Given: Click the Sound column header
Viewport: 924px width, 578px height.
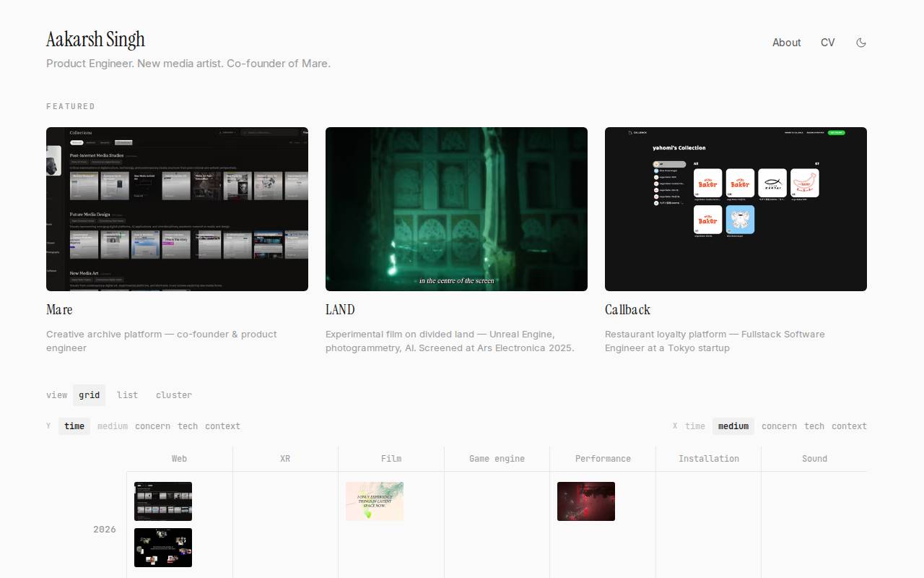Looking at the screenshot, I should click(814, 459).
